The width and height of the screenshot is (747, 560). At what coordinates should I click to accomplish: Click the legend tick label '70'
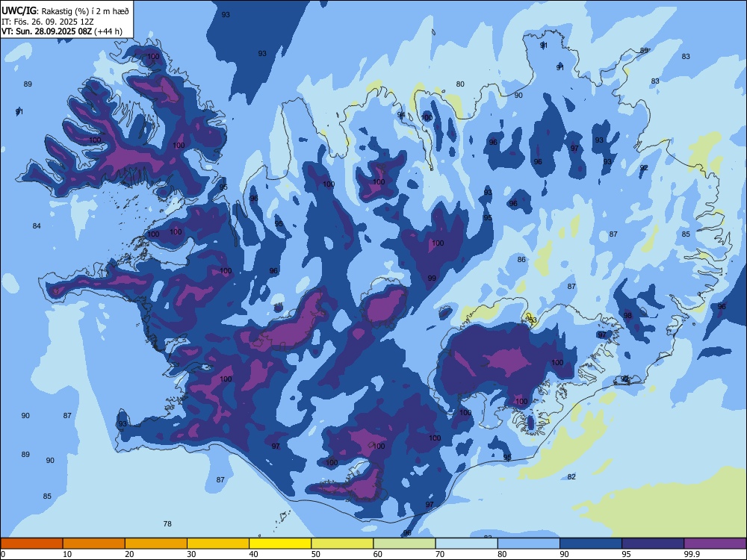pyautogui.click(x=440, y=554)
